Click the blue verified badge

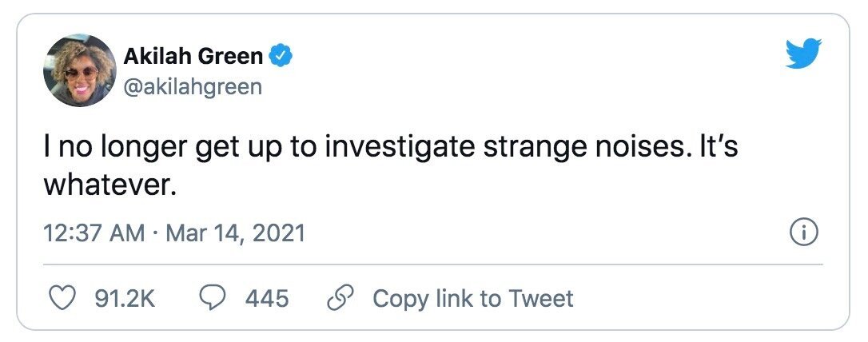(x=281, y=57)
